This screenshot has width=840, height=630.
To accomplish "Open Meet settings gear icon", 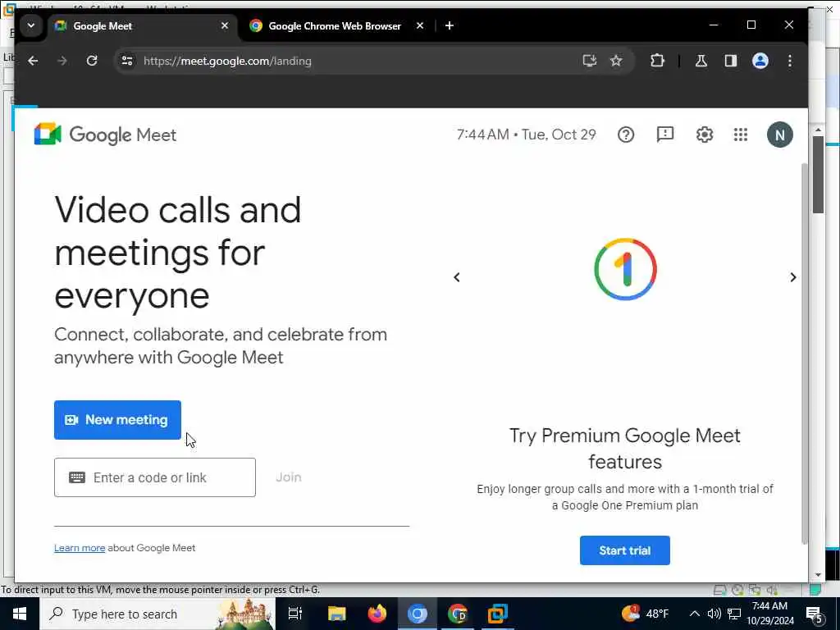I will 705,135.
